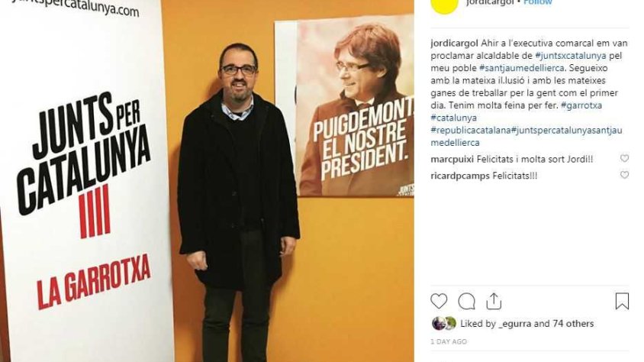Open hashtag #catalunya

click(453, 118)
